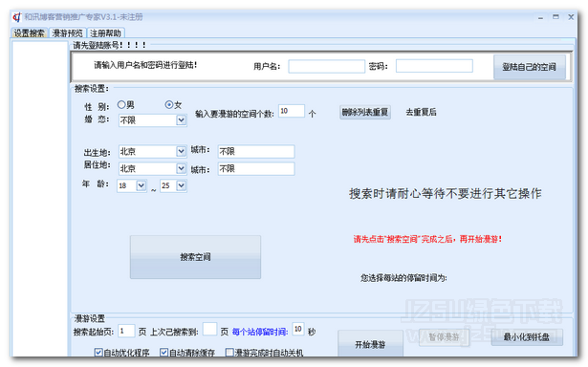Click the 您选择每站的停留时间为 text
The width and height of the screenshot is (588, 367).
coord(403,278)
